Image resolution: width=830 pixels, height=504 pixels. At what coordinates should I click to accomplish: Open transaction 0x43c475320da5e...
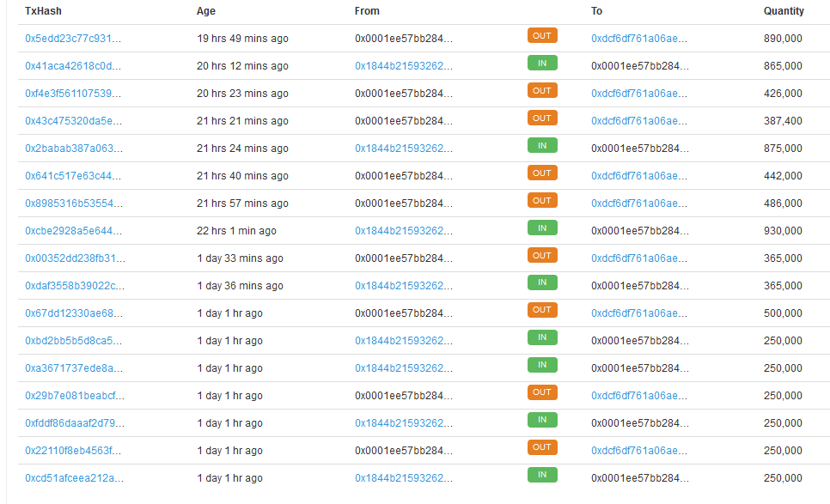[x=70, y=120]
